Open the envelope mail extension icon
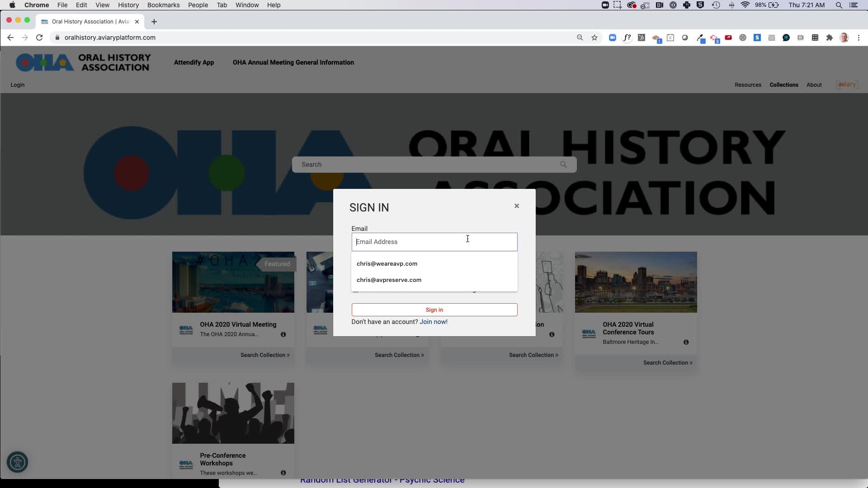868x488 pixels. point(772,38)
